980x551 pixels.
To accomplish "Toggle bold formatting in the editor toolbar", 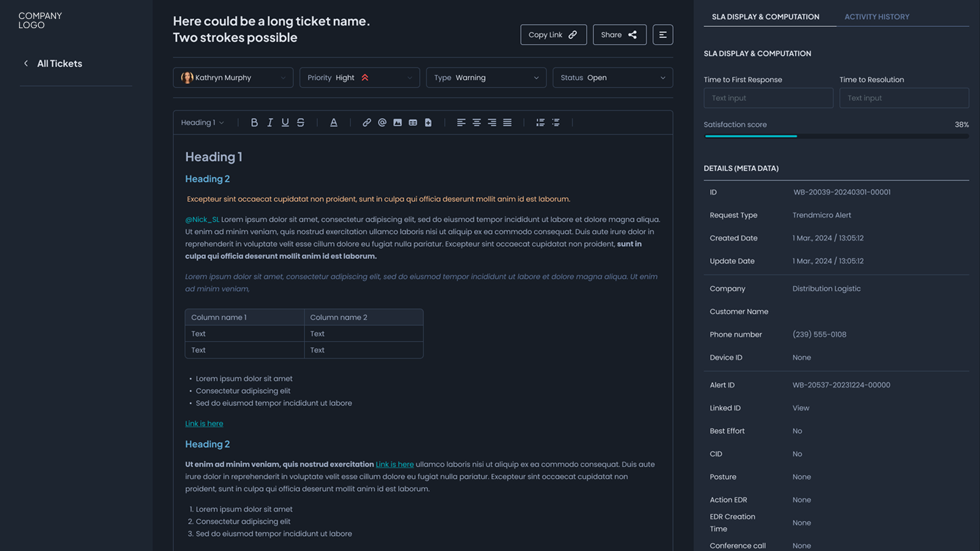I will 254,122.
